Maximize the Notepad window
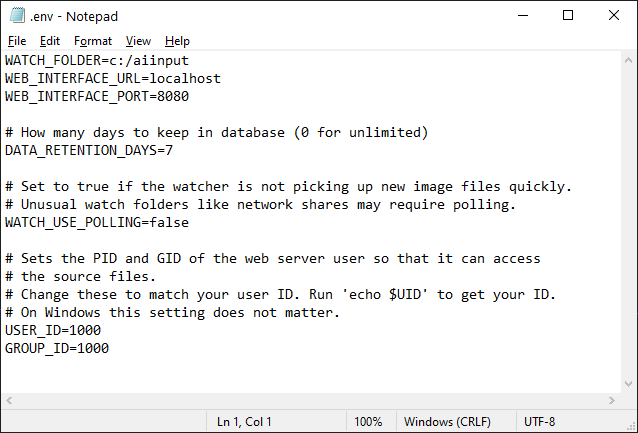 point(568,15)
